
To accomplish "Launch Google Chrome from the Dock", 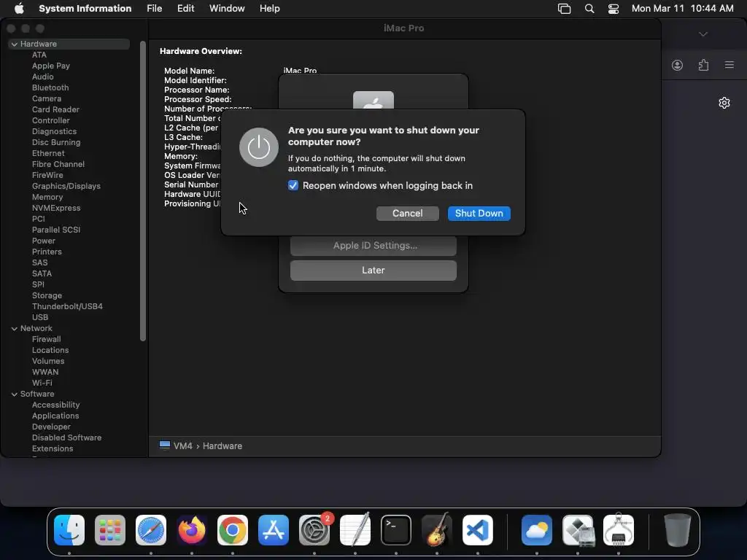I will coord(233,530).
